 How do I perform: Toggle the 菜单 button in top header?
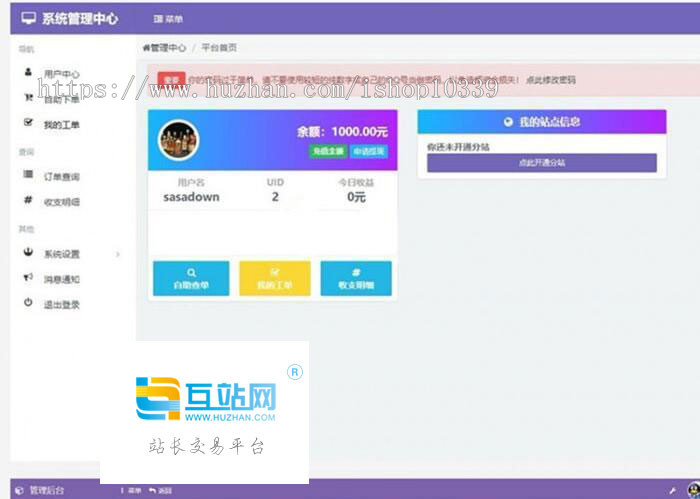tap(168, 19)
